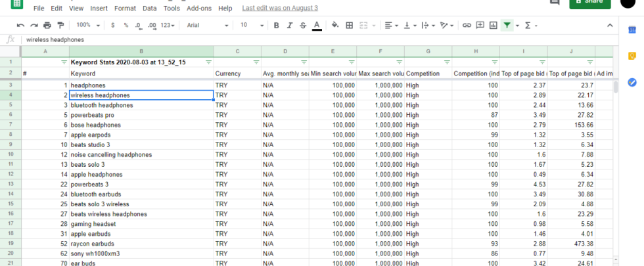Select the column B header

click(141, 51)
